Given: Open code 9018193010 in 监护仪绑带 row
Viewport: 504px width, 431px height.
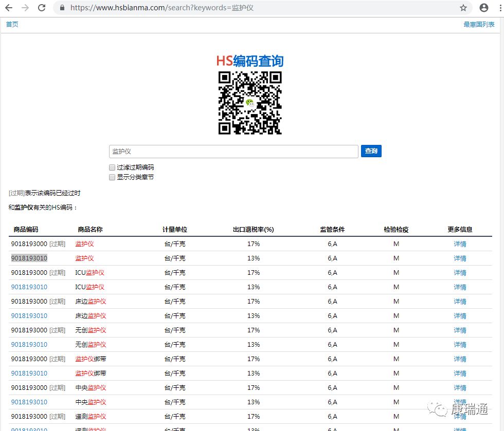Looking at the screenshot, I should pyautogui.click(x=29, y=373).
